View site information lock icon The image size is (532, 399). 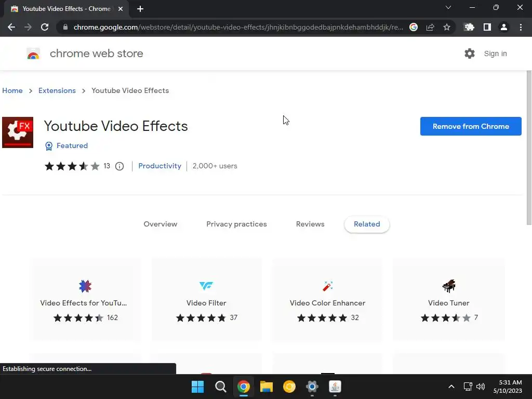point(65,27)
